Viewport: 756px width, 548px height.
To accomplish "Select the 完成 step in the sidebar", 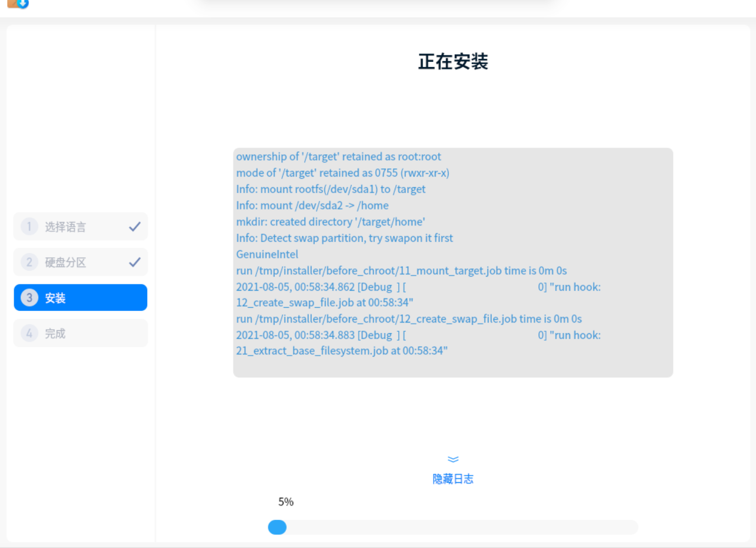I will [80, 333].
